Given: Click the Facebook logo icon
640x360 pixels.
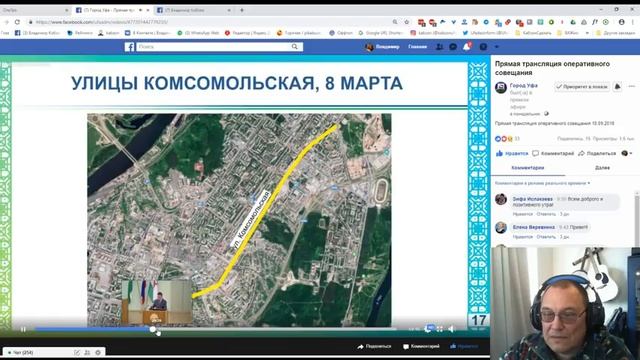Looking at the screenshot, I should tap(129, 47).
